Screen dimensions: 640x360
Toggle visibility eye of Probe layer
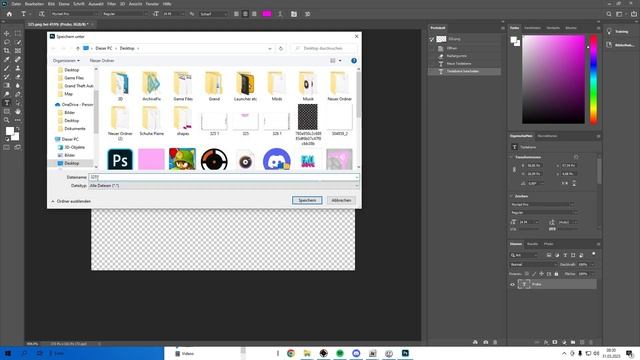513,284
